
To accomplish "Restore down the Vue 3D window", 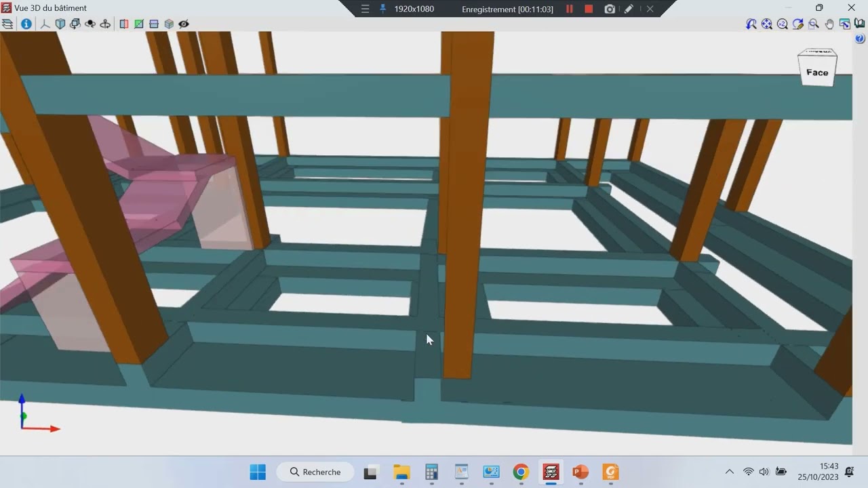I will (x=819, y=8).
